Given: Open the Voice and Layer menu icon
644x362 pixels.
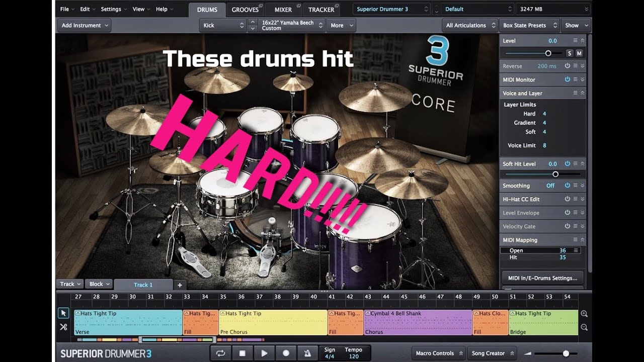Looking at the screenshot, I should tap(576, 93).
